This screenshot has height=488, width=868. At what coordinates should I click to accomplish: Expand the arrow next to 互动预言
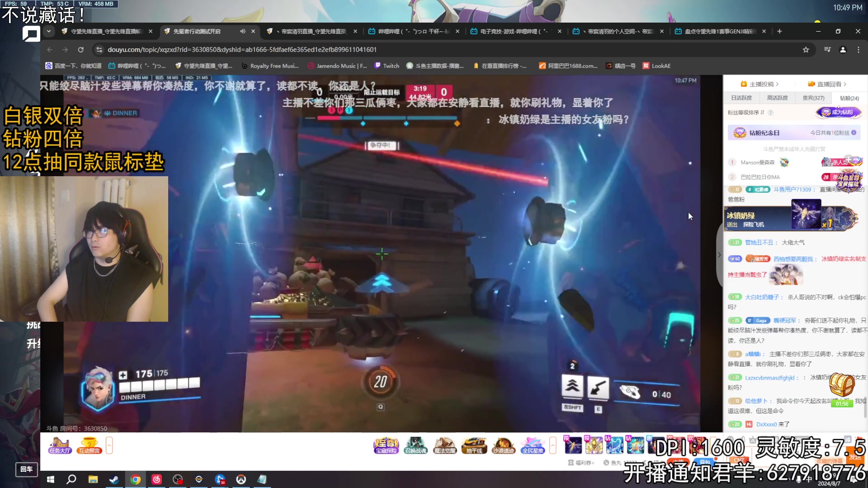click(109, 446)
